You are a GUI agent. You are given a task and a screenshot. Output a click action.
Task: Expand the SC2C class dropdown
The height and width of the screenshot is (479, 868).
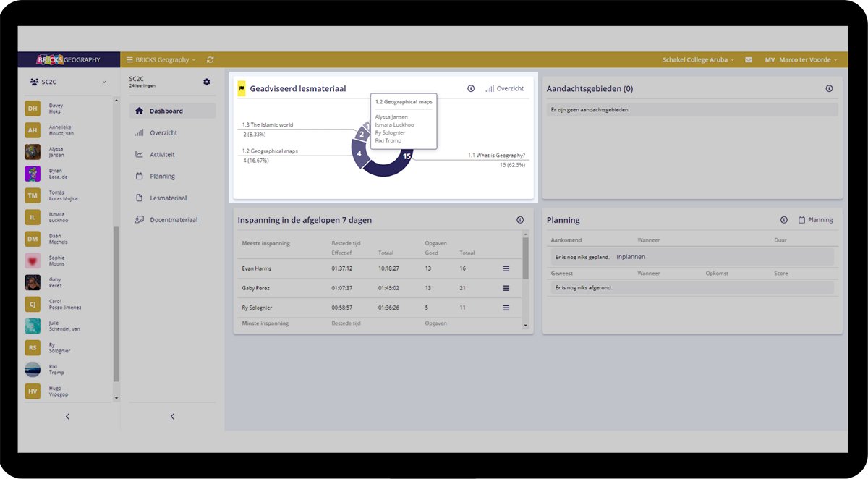point(69,82)
